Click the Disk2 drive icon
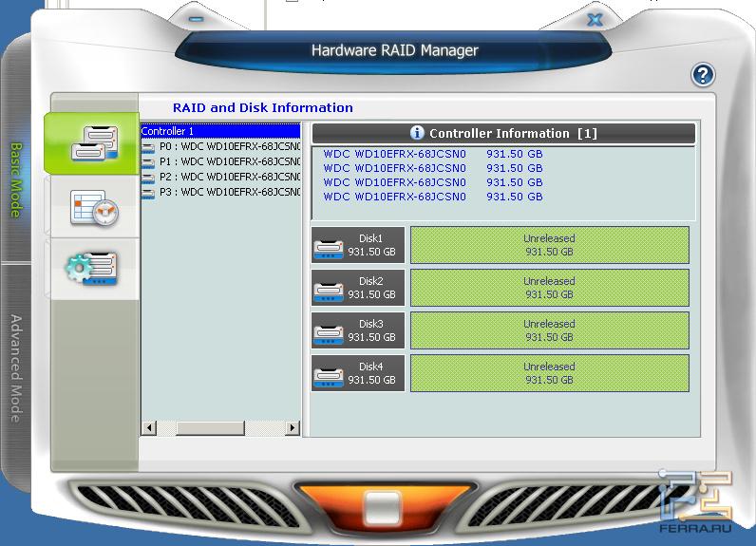Screen dimensions: 756x546 (329, 292)
